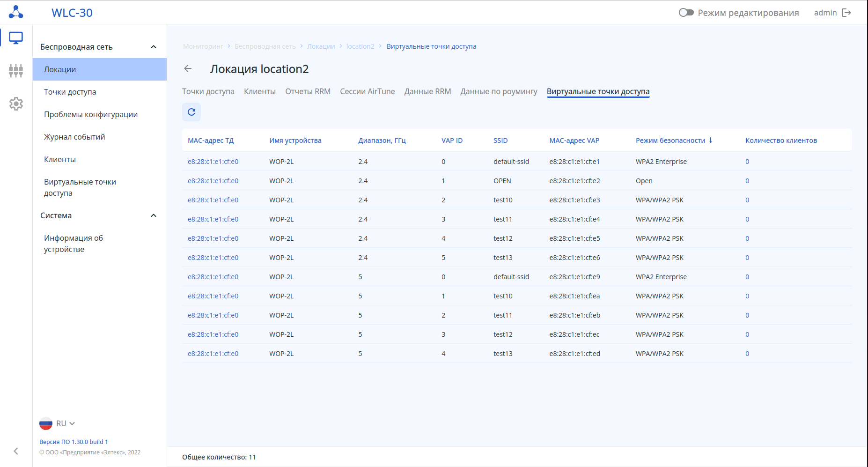Click the back arrow beside Локация location2
The width and height of the screenshot is (868, 467).
(x=188, y=69)
